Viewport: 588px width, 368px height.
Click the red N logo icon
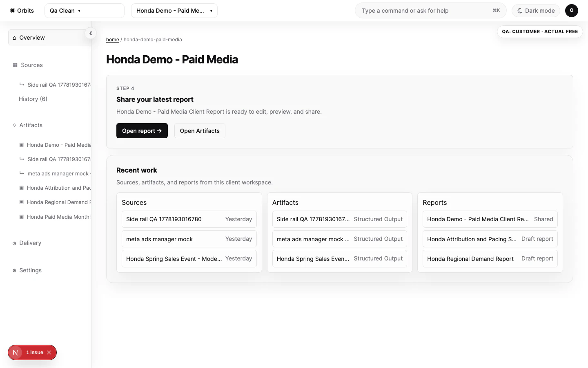16,352
